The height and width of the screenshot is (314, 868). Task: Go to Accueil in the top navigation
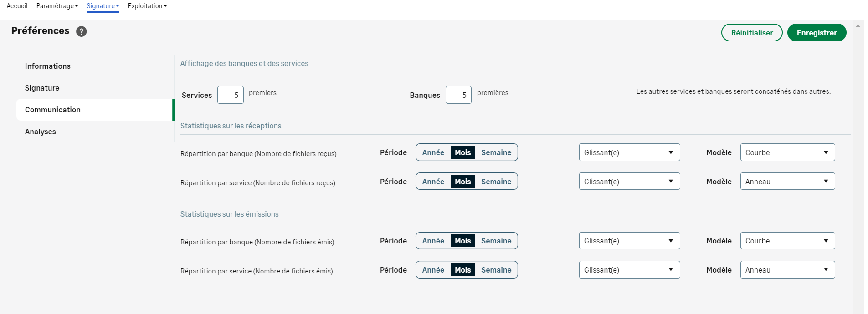(x=17, y=6)
